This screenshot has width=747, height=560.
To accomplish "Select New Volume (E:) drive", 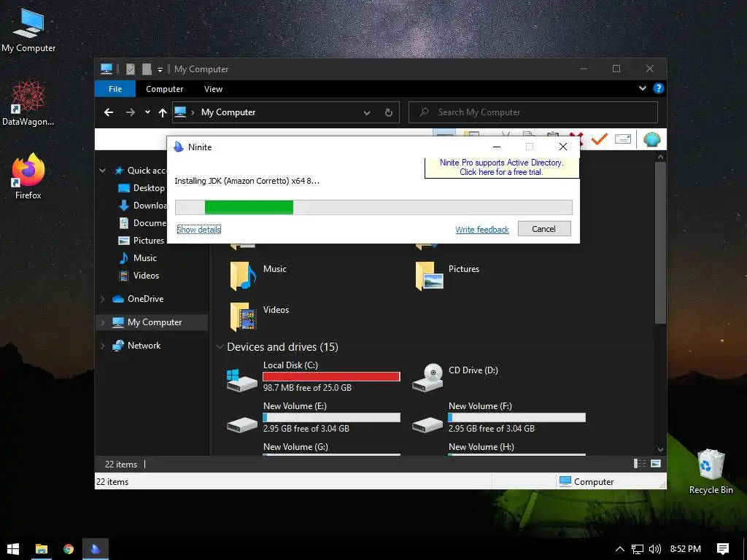I will click(x=314, y=417).
